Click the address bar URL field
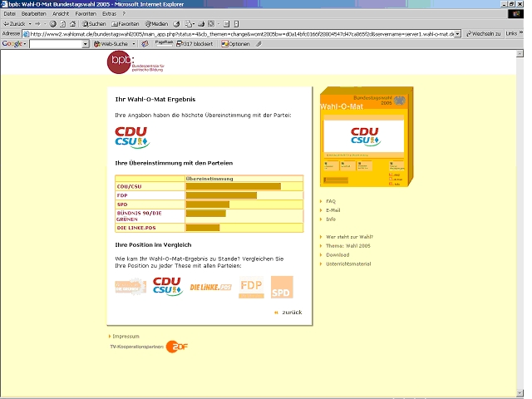 click(239, 34)
